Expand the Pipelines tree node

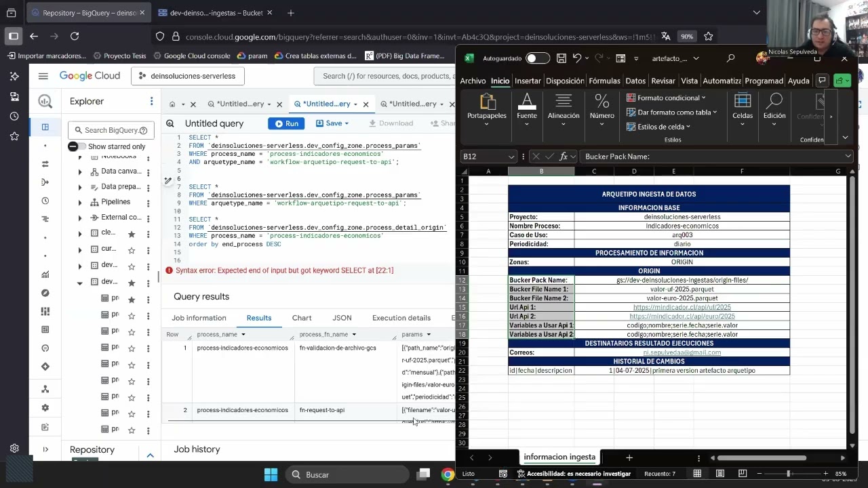pos(80,202)
